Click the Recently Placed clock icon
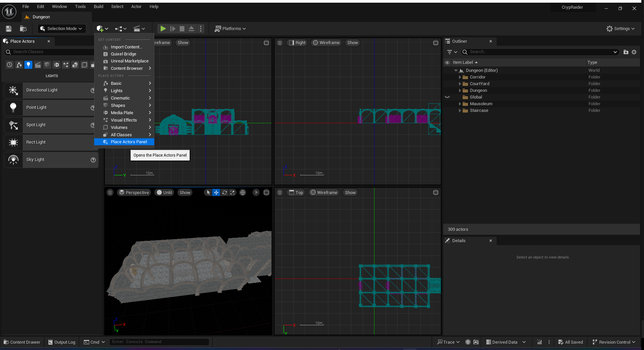Viewport: 644px width, 350px height. [x=10, y=65]
